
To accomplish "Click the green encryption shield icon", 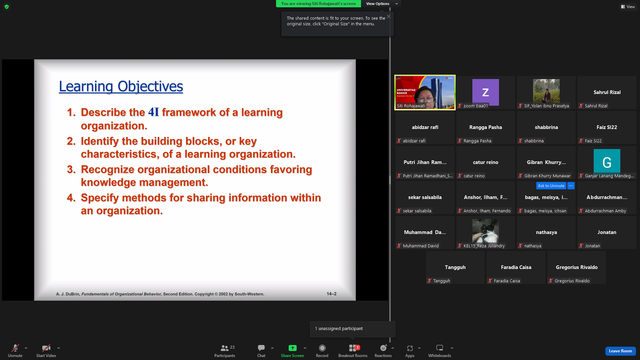I will [x=7, y=7].
